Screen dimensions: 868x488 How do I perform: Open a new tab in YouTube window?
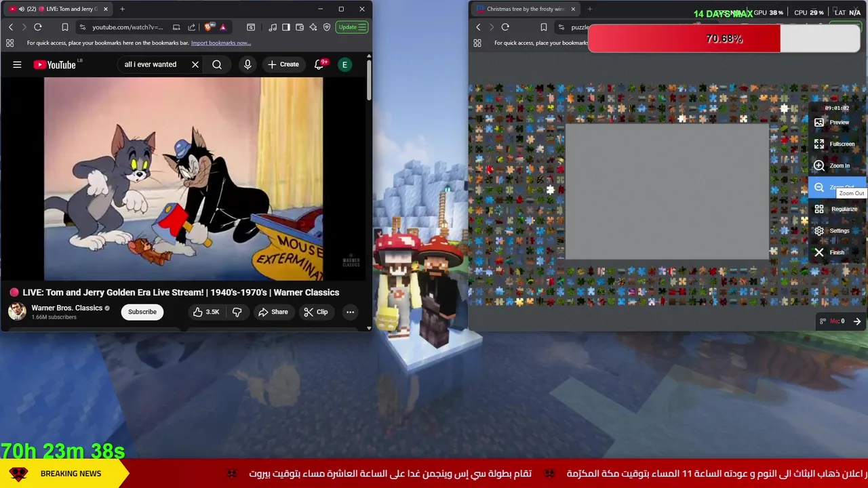122,9
